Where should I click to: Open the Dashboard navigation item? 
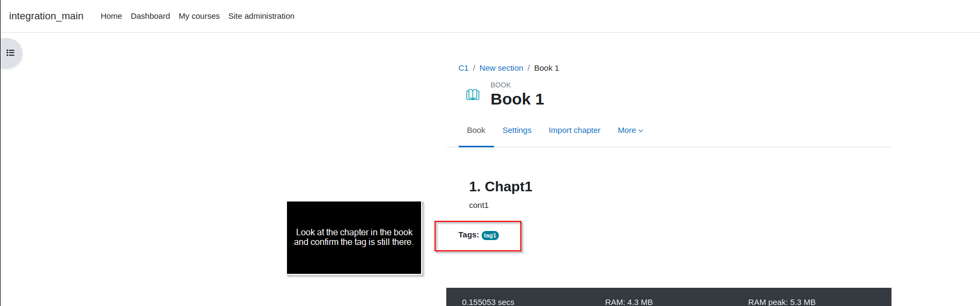point(150,16)
